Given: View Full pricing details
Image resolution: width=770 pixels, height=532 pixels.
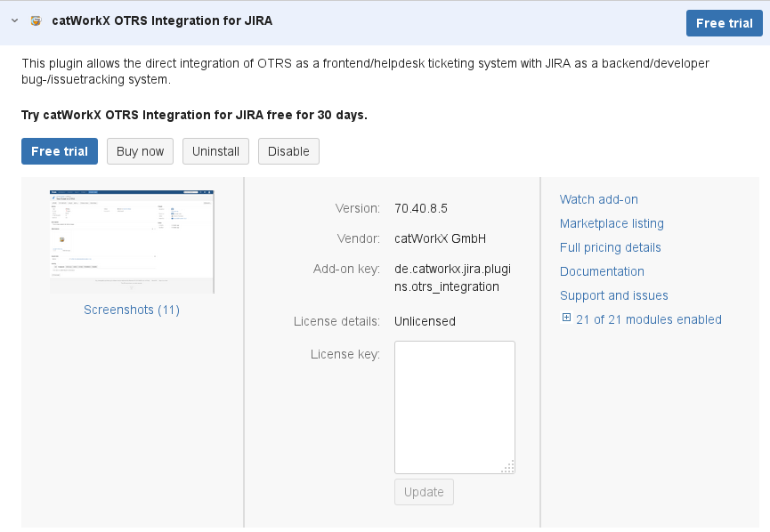Looking at the screenshot, I should 610,247.
